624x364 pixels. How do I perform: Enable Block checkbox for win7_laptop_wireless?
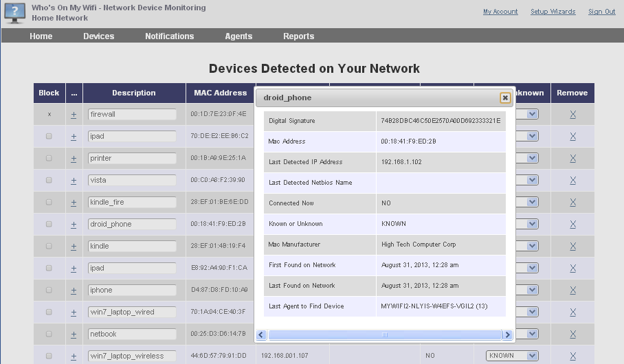(x=49, y=356)
